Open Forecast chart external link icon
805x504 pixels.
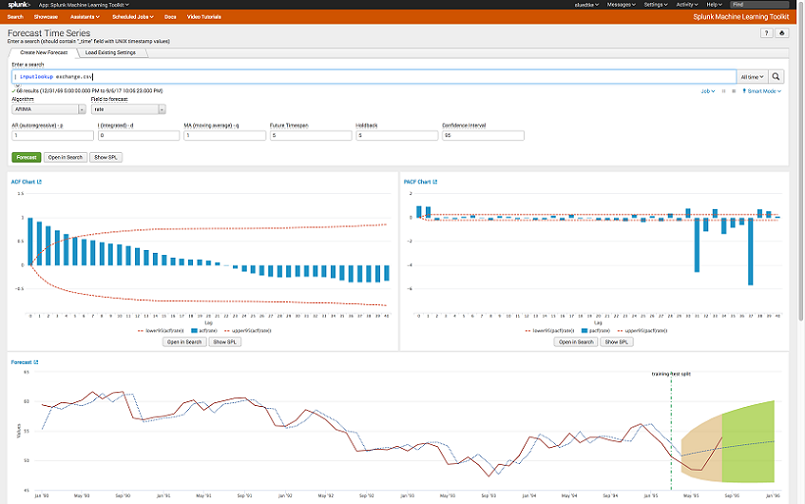tap(36, 362)
